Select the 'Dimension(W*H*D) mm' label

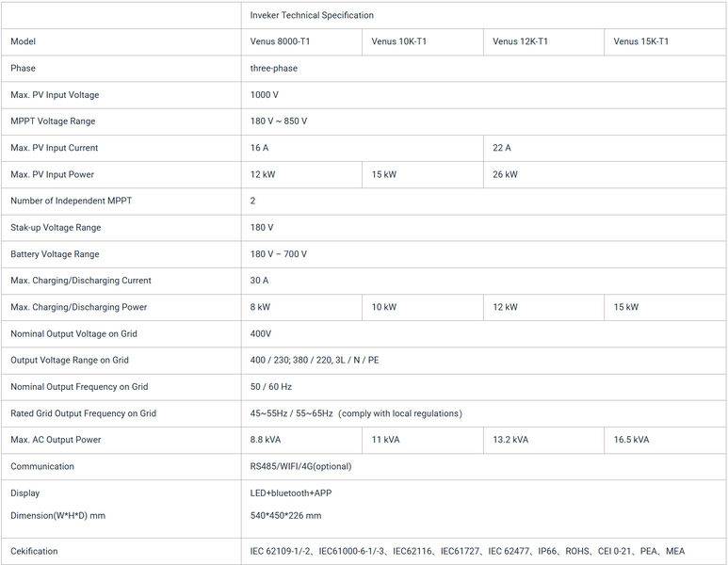[x=58, y=515]
